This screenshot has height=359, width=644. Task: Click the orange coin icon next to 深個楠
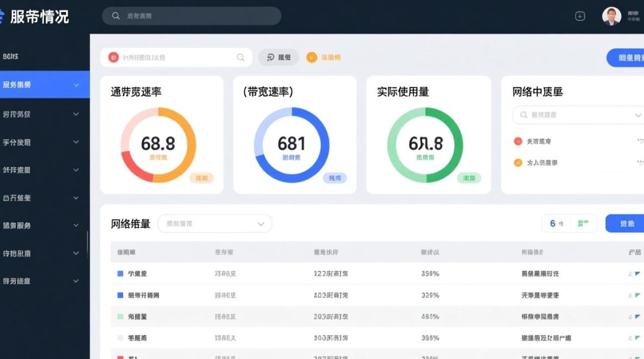click(311, 57)
